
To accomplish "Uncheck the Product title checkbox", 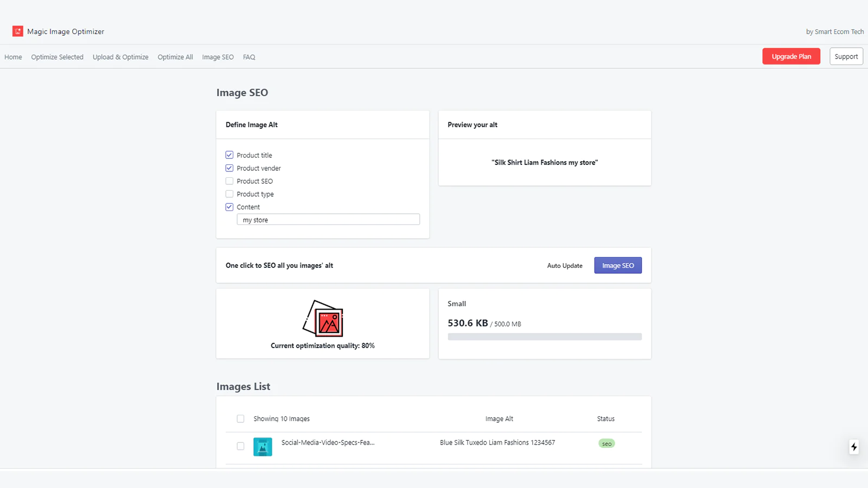I will point(229,155).
